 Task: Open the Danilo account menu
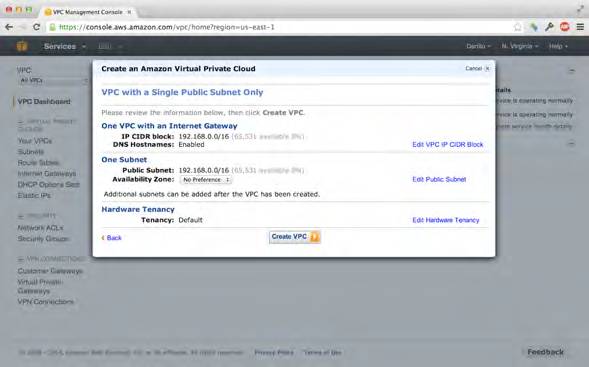[x=478, y=46]
